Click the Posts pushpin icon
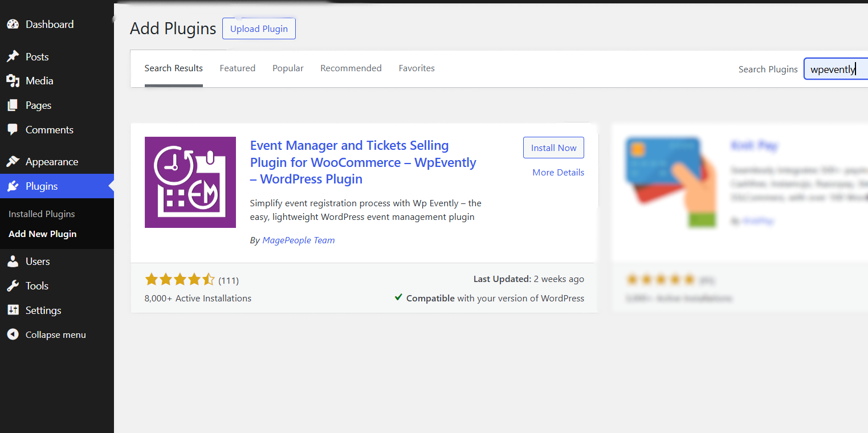 pos(13,57)
